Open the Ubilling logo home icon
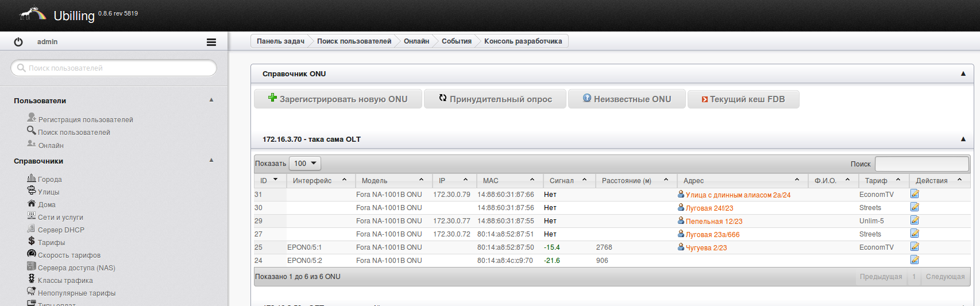The image size is (980, 306). (x=33, y=14)
